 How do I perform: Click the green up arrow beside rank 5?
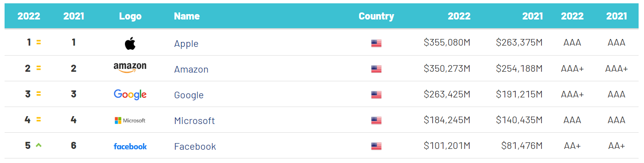[39, 145]
